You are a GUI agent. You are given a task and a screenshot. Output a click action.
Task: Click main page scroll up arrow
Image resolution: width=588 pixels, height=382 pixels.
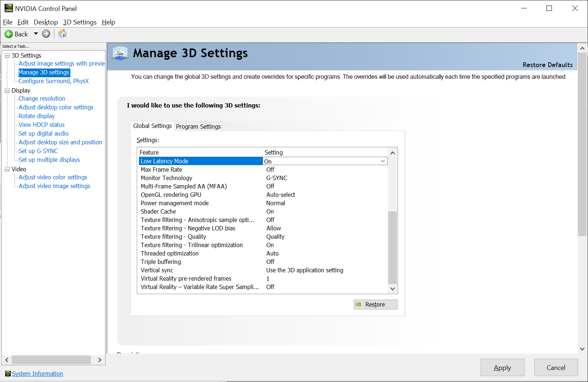(x=582, y=48)
